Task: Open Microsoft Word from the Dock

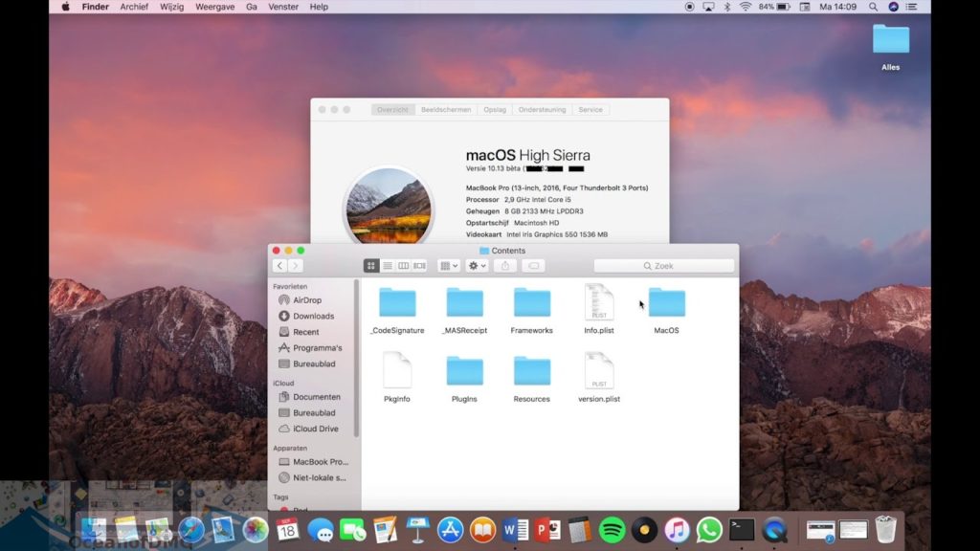Action: pyautogui.click(x=515, y=530)
